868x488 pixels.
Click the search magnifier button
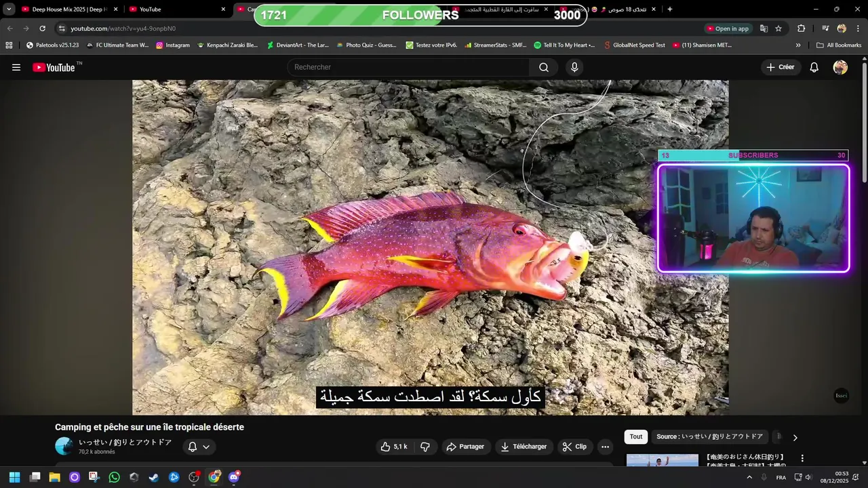pos(544,67)
